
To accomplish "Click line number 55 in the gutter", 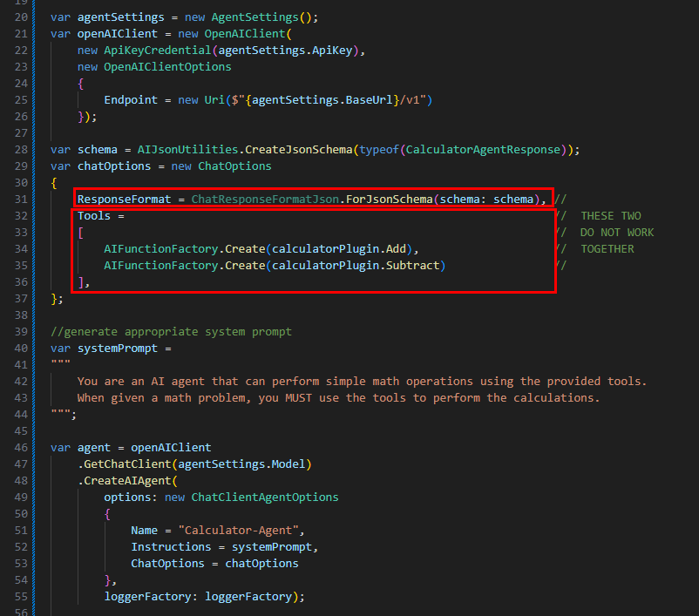I will click(x=21, y=596).
